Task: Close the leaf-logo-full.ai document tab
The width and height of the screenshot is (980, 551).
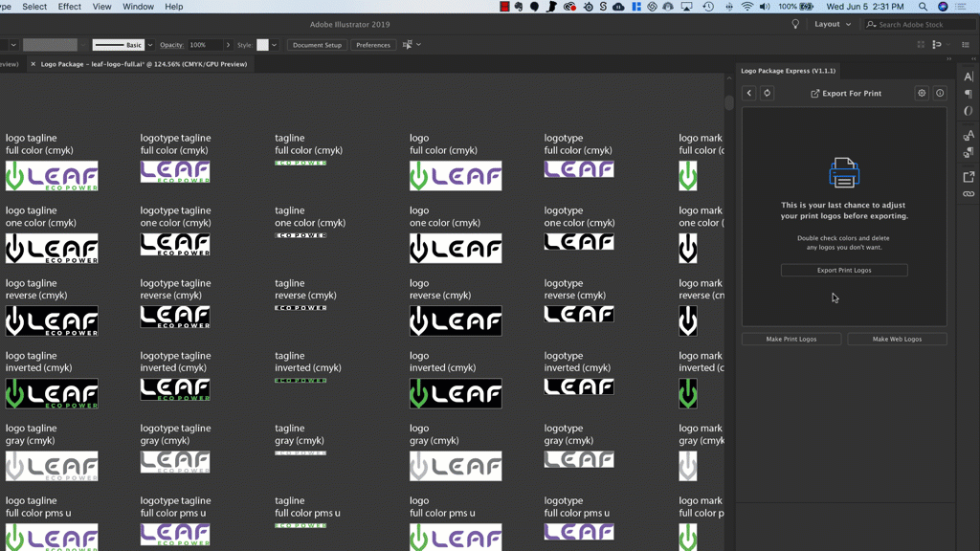Action: [x=33, y=64]
